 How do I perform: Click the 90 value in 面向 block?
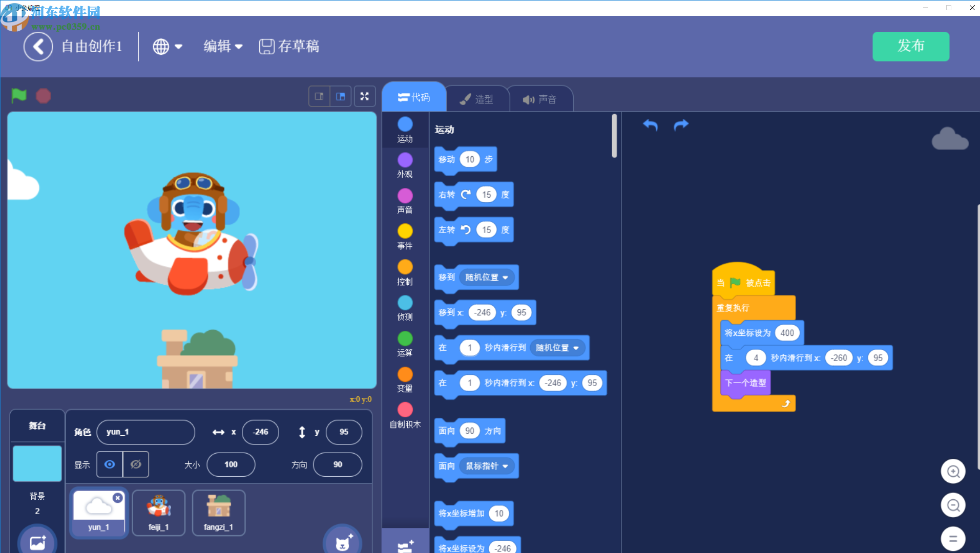tap(470, 431)
